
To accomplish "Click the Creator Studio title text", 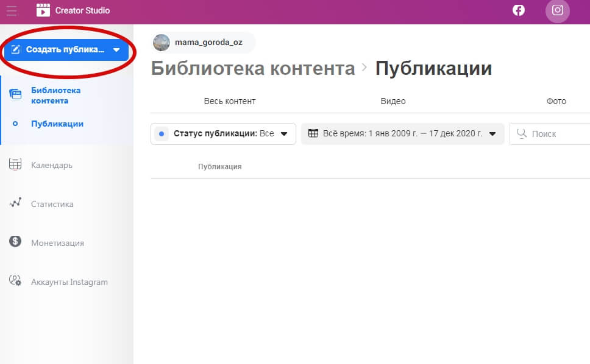I will (82, 10).
